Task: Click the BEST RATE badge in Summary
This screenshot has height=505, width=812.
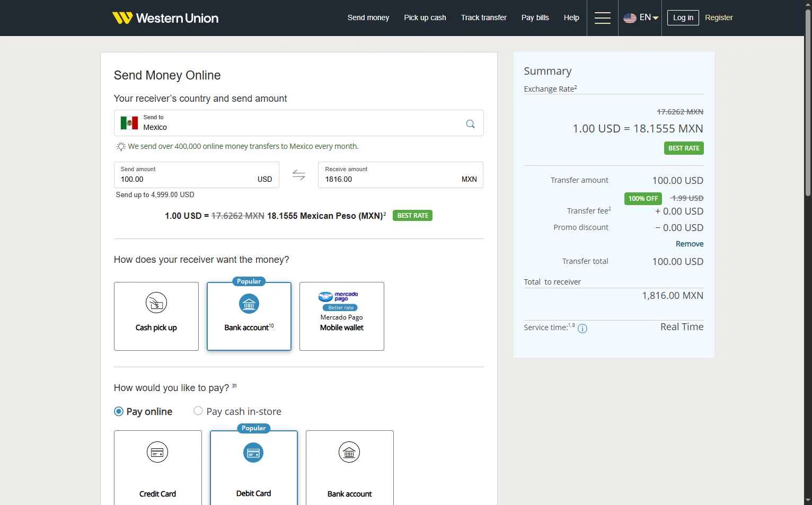Action: click(x=684, y=148)
